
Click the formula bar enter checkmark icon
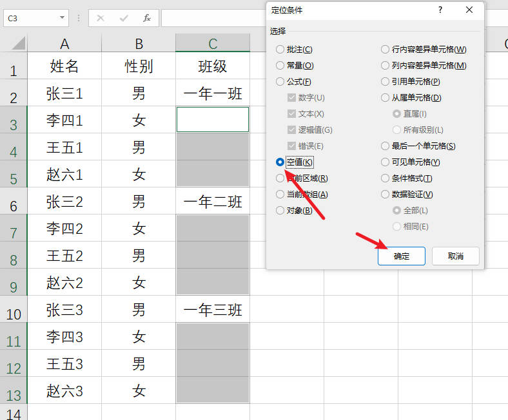124,18
